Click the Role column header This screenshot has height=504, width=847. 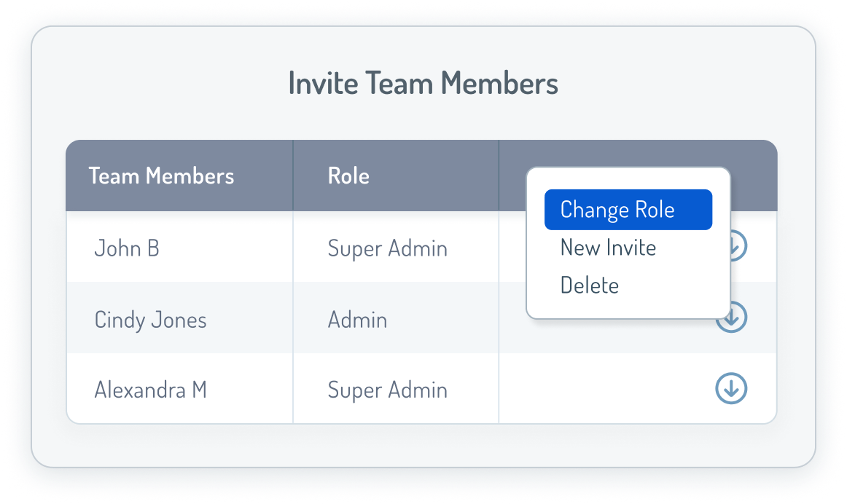(348, 176)
